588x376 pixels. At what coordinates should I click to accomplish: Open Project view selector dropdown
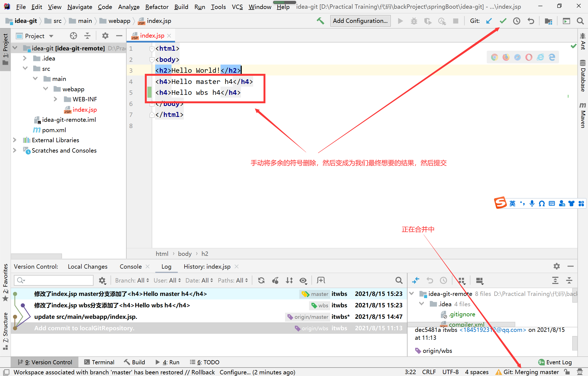[35, 36]
